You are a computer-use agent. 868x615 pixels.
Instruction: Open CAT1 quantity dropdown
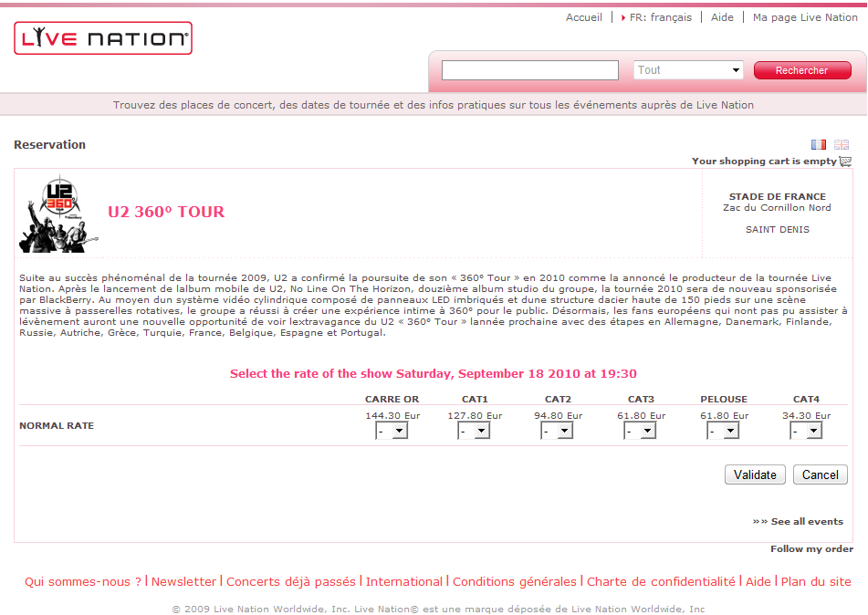coord(474,431)
